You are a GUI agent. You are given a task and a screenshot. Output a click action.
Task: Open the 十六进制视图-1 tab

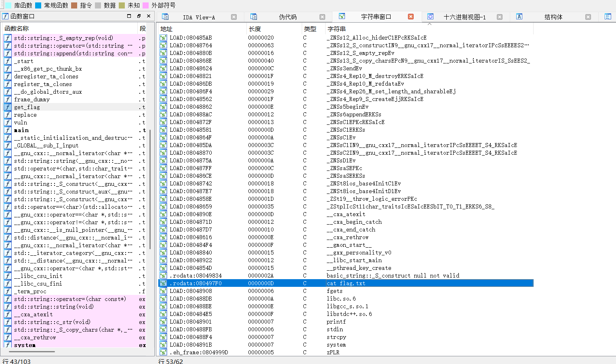tap(465, 17)
